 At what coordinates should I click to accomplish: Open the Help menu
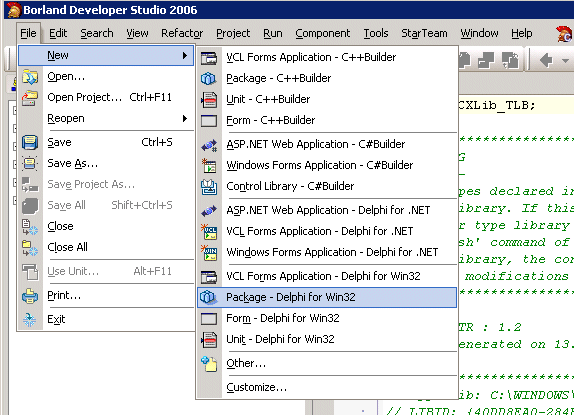click(522, 33)
